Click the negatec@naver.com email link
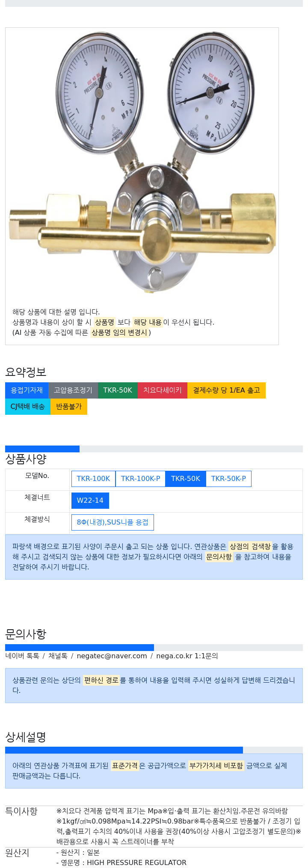The image size is (308, 868). [x=112, y=656]
